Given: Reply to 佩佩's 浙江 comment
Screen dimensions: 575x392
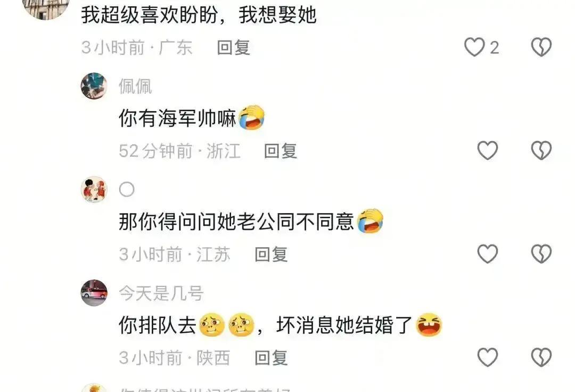Looking at the screenshot, I should click(x=281, y=151).
